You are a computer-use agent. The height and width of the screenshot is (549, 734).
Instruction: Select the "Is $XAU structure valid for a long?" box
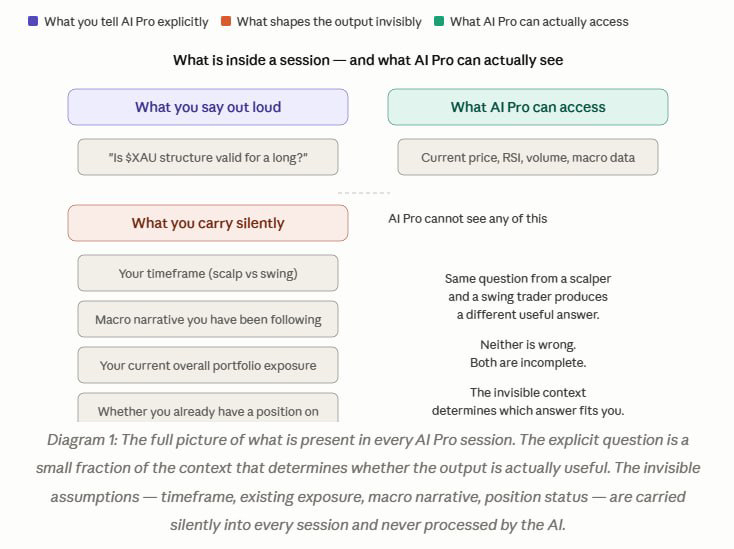[208, 157]
